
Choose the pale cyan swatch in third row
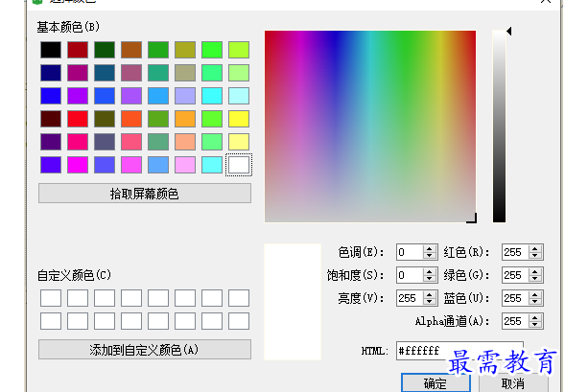(x=239, y=96)
